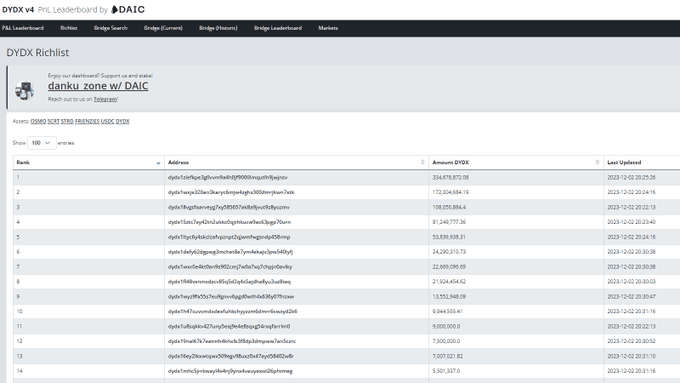Open the Richlist menu item
This screenshot has width=680, height=383.
(x=69, y=28)
